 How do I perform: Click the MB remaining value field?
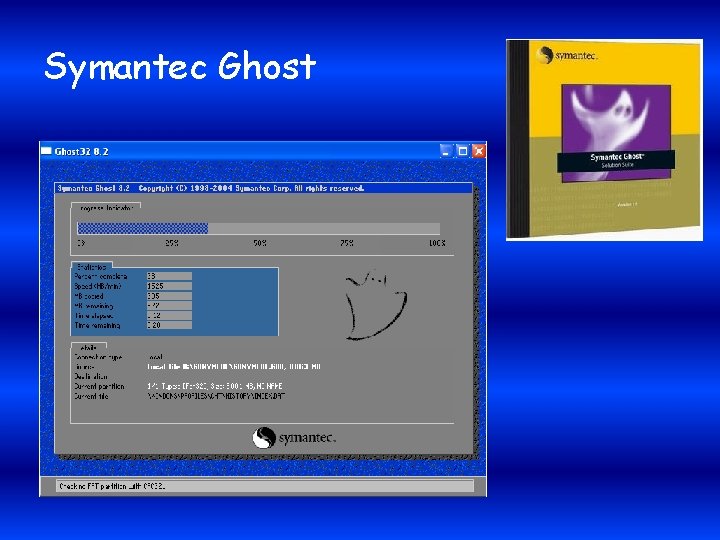pos(169,305)
